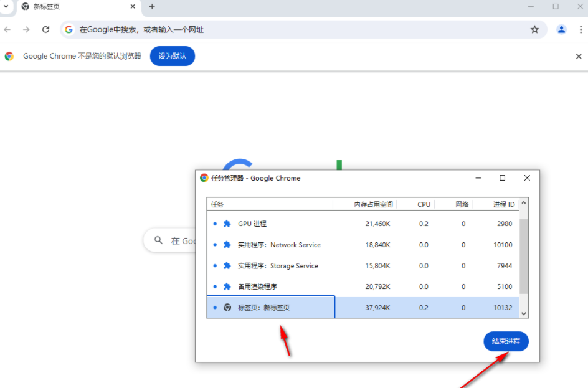Viewport: 588px width, 388px height.
Task: Close the 新标签页 browser tab
Action: point(133,6)
